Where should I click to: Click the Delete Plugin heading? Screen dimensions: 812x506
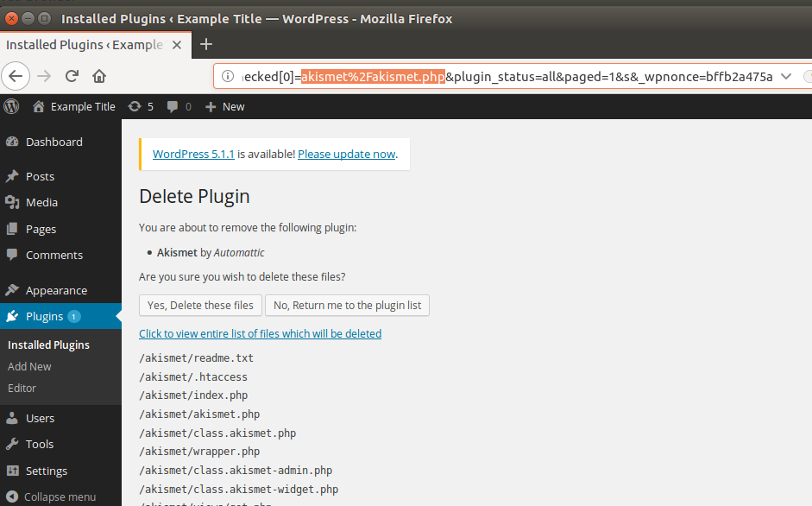[x=194, y=197]
